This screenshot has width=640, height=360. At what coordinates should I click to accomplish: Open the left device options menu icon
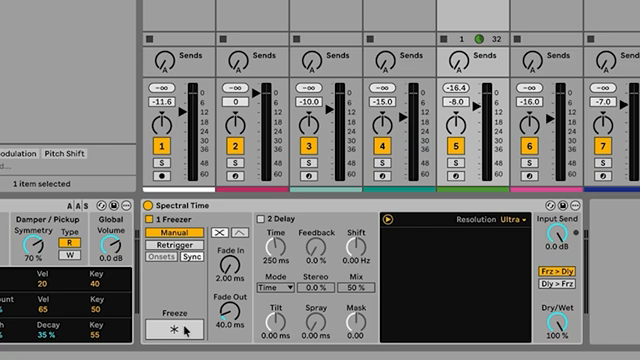click(126, 205)
